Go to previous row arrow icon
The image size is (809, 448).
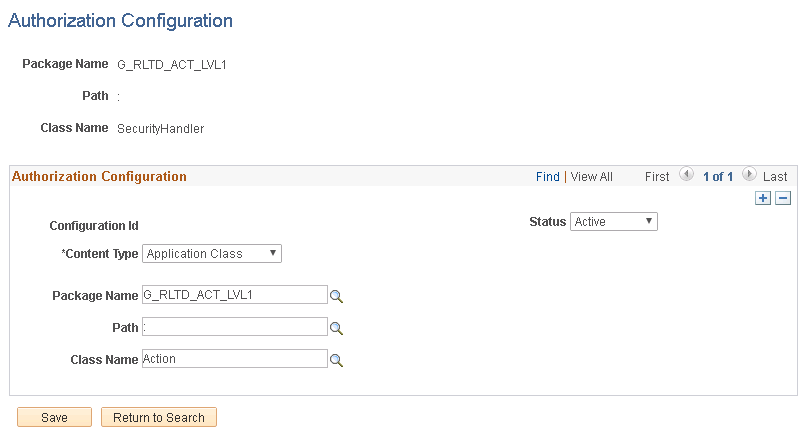pyautogui.click(x=686, y=175)
